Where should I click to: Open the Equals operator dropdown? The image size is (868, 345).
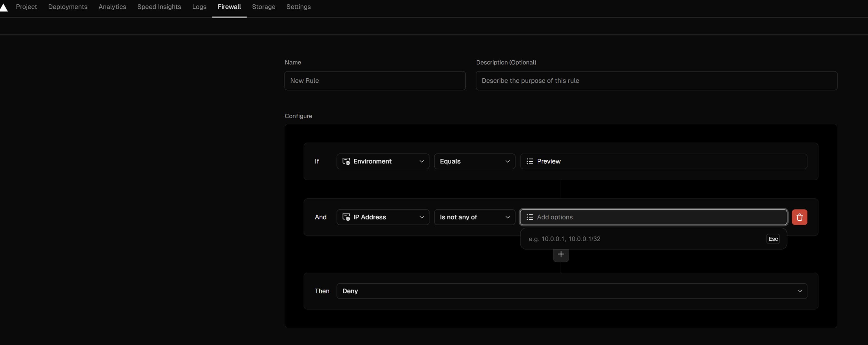coord(474,161)
